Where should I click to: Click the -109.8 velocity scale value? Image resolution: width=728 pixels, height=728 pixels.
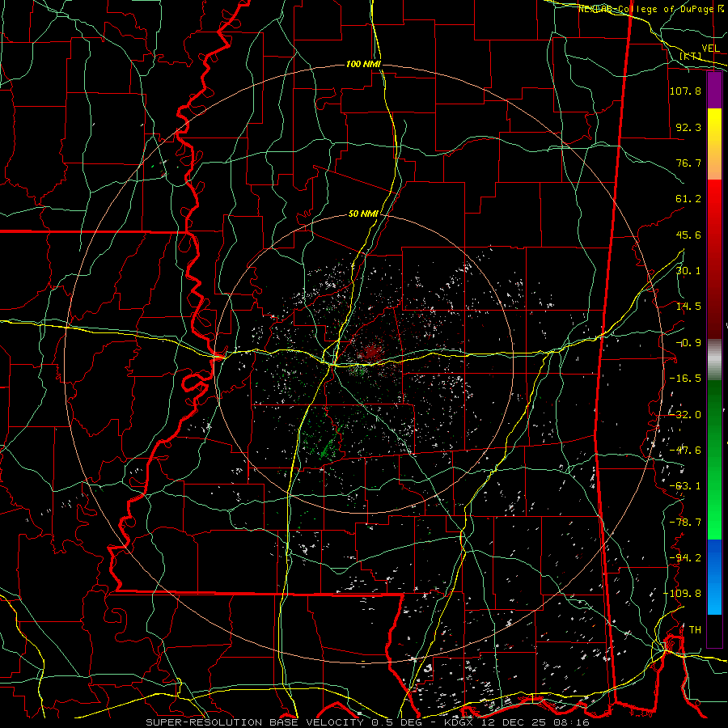[682, 594]
